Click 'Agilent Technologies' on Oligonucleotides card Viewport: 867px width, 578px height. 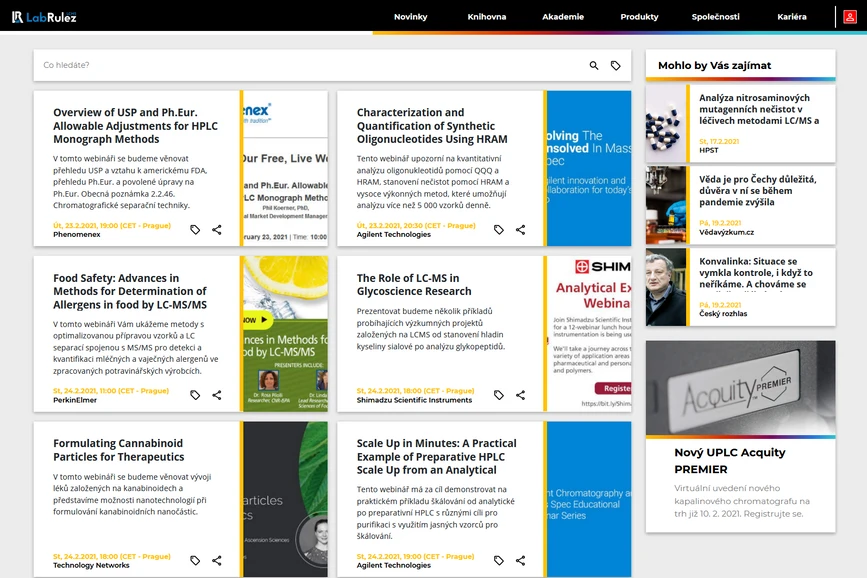click(x=394, y=235)
